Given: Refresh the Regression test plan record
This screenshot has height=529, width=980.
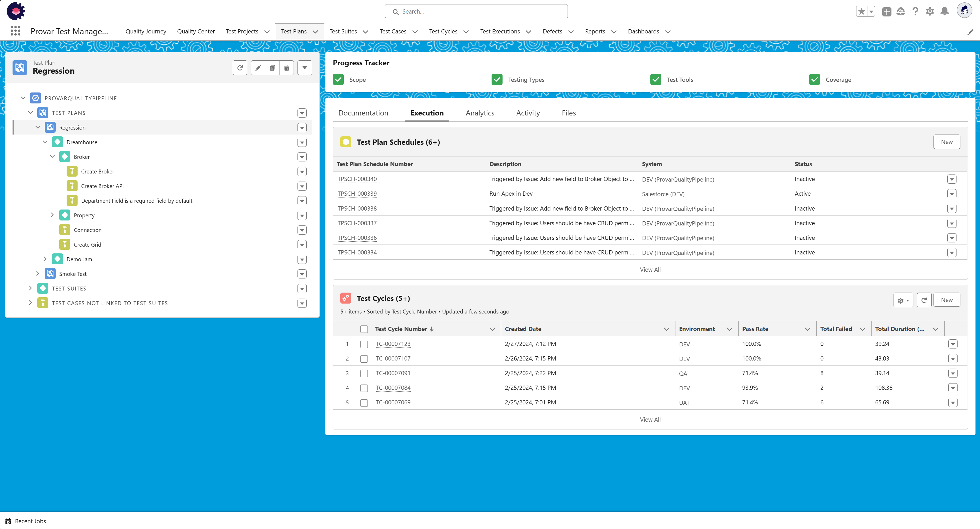Looking at the screenshot, I should tap(240, 67).
